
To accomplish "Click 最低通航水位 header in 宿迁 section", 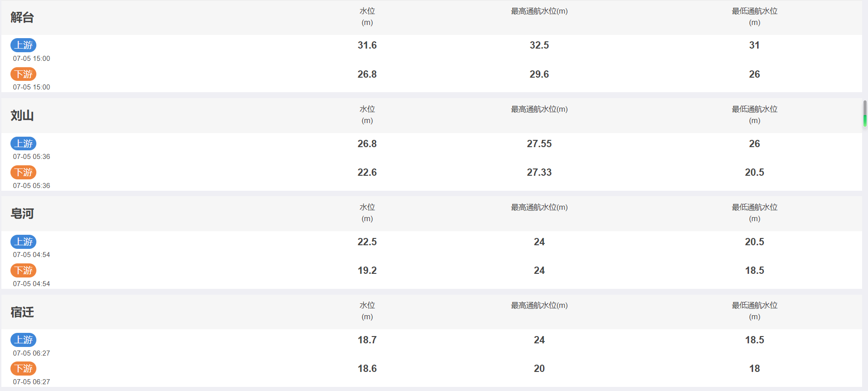I will click(x=754, y=311).
